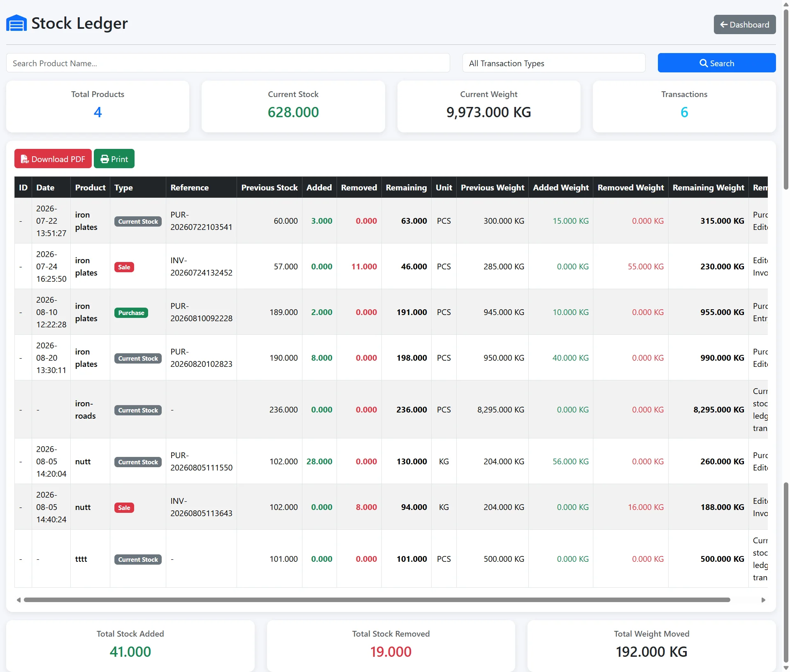Click the Search Product Name field

228,63
